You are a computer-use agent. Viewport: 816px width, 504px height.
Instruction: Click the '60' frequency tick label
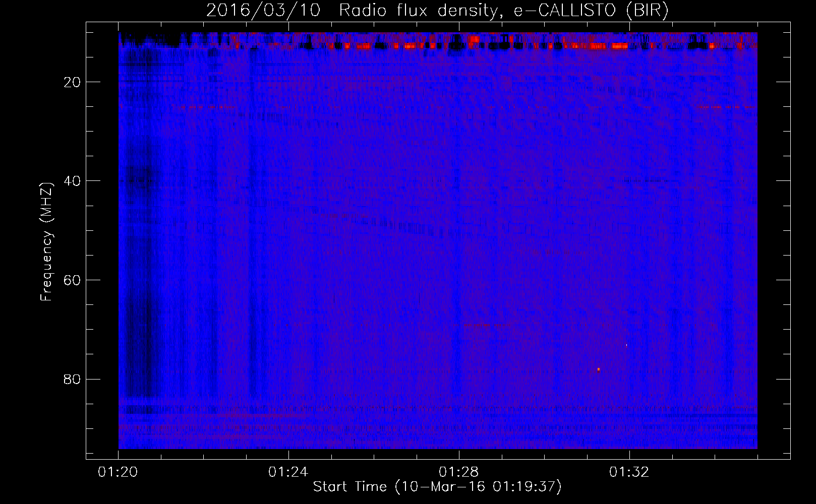(x=73, y=280)
